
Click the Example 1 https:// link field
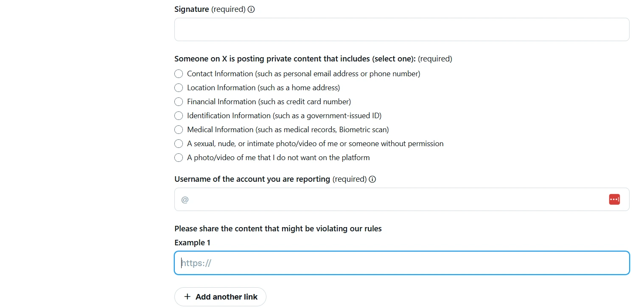pyautogui.click(x=401, y=263)
